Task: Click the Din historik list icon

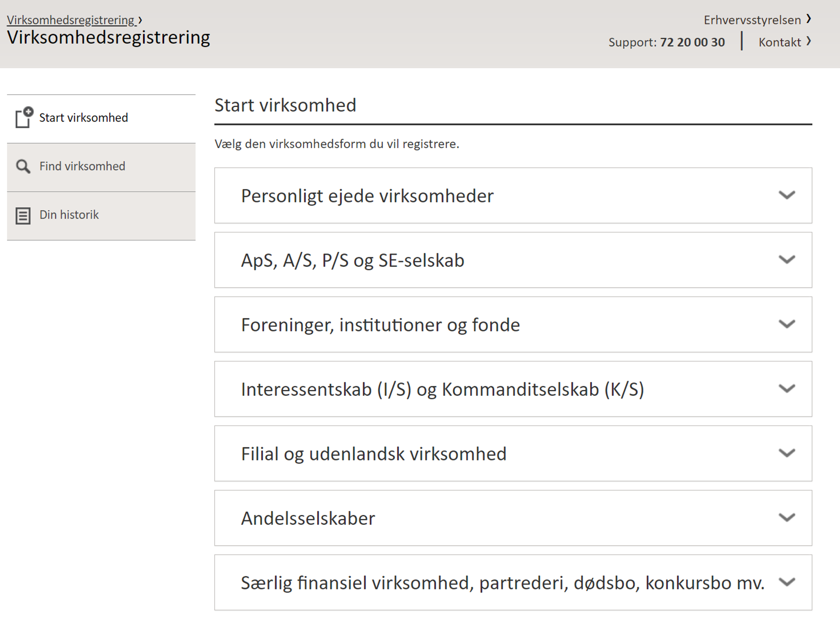Action: (23, 216)
